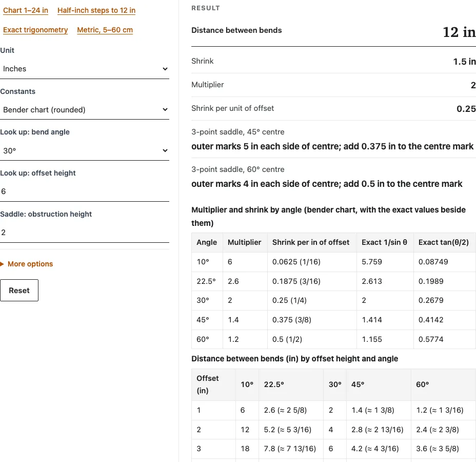Click the 1.414 exact value cell
Viewport: 476px width, 462px height.
click(x=385, y=320)
